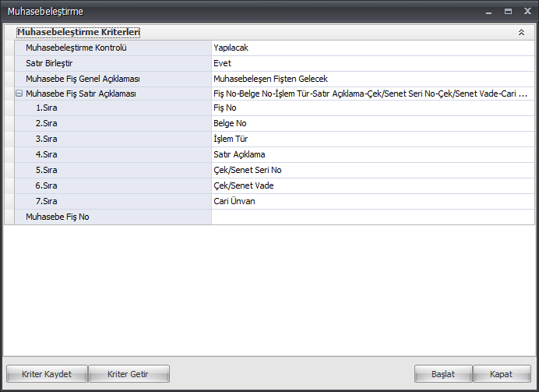Close the dialog with Kapat button
539x392 pixels.
point(502,374)
